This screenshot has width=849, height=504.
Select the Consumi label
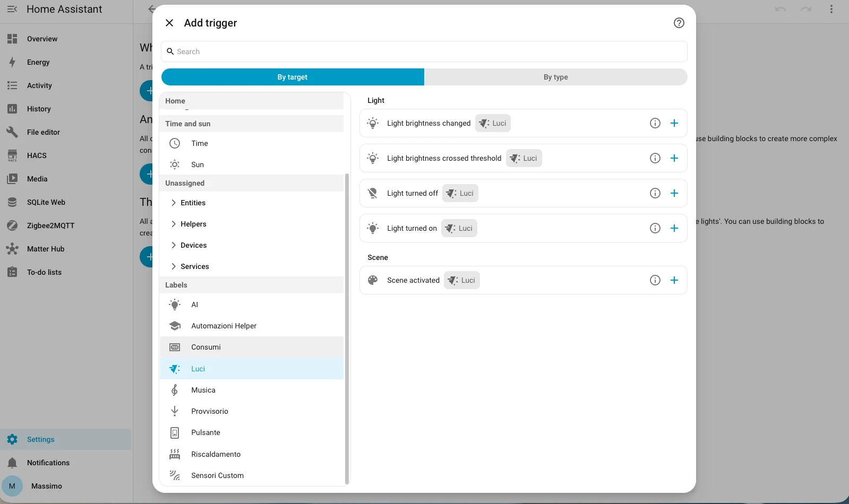tap(252, 347)
